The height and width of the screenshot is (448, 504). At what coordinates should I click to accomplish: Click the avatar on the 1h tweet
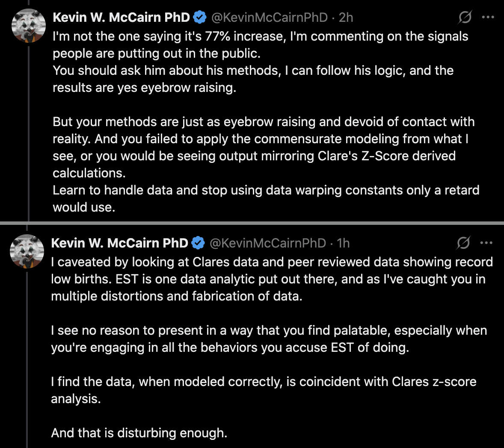pyautogui.click(x=27, y=251)
